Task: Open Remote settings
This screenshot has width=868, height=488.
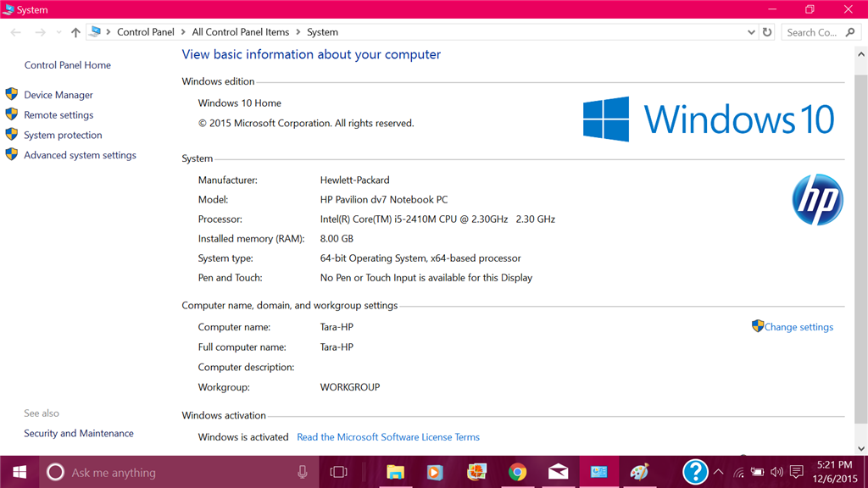Action: pos(58,115)
